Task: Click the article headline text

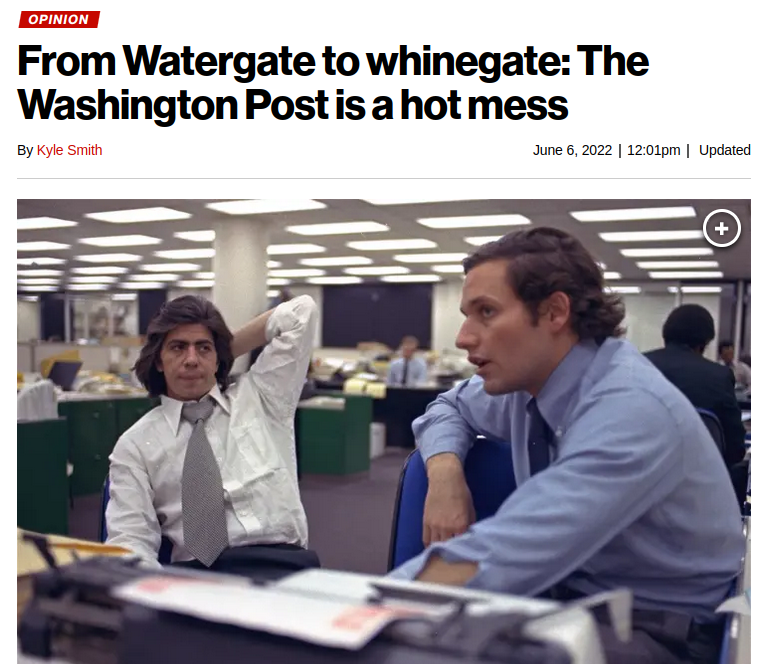Action: click(x=333, y=82)
